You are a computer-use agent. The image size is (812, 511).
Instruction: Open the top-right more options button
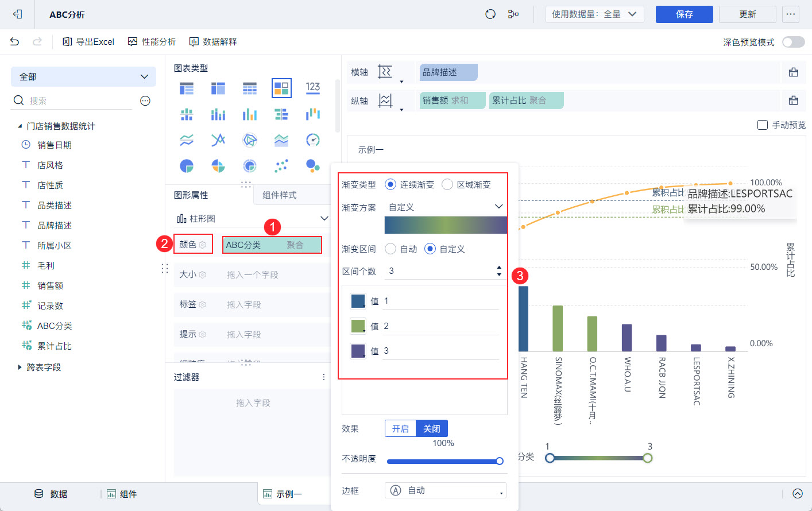tap(791, 14)
